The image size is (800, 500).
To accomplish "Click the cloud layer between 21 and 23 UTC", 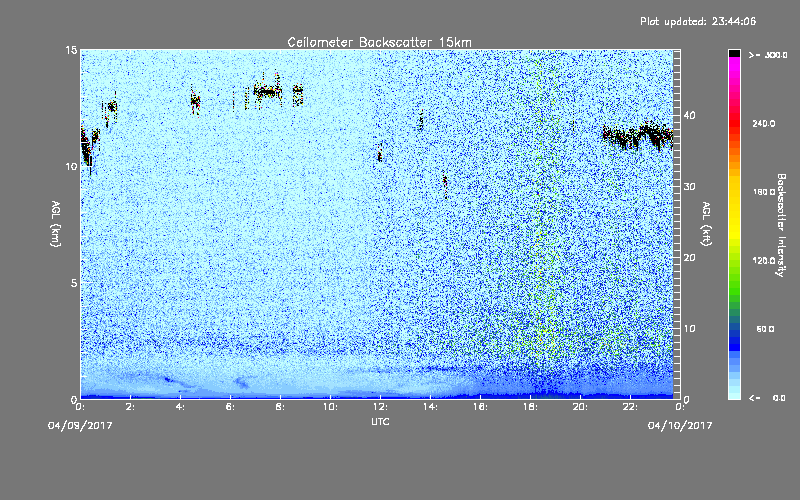I will click(638, 136).
